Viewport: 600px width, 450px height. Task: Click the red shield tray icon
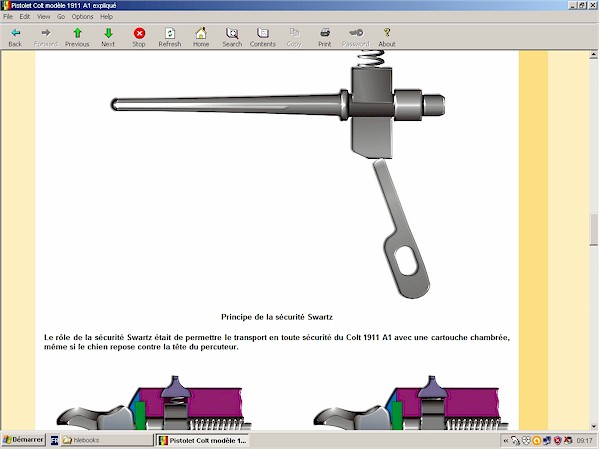point(558,441)
